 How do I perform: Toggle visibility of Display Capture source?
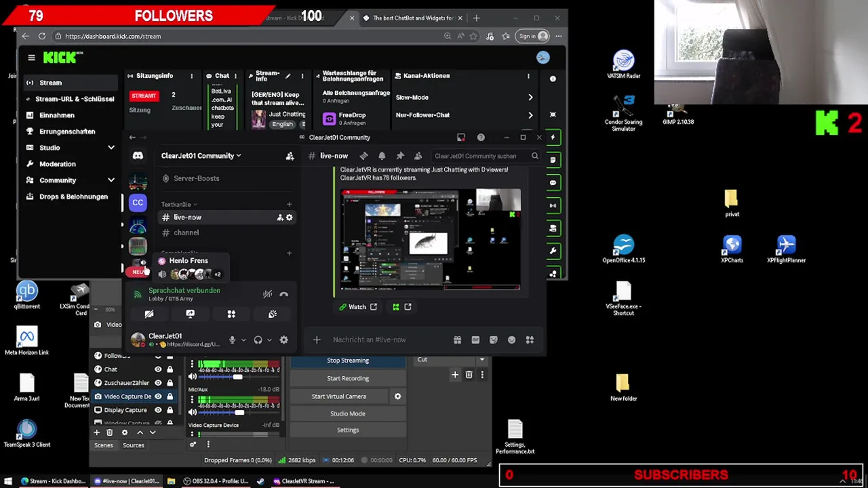click(x=158, y=410)
